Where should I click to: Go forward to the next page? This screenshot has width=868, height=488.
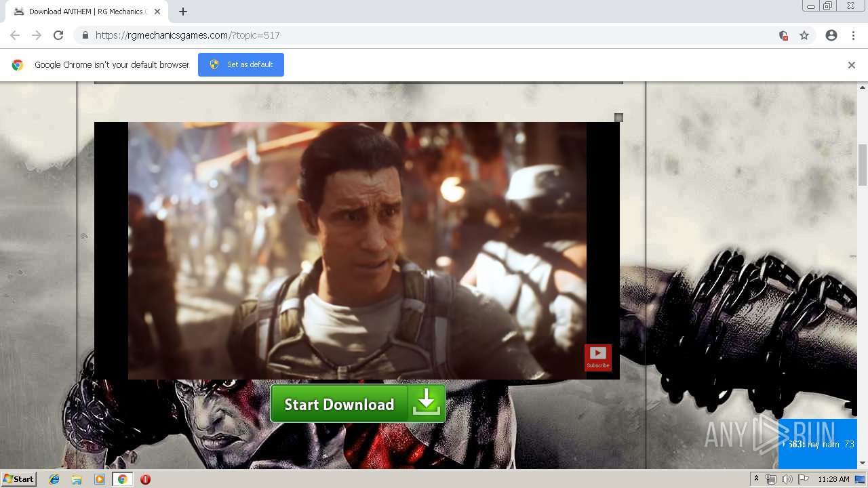[x=37, y=35]
